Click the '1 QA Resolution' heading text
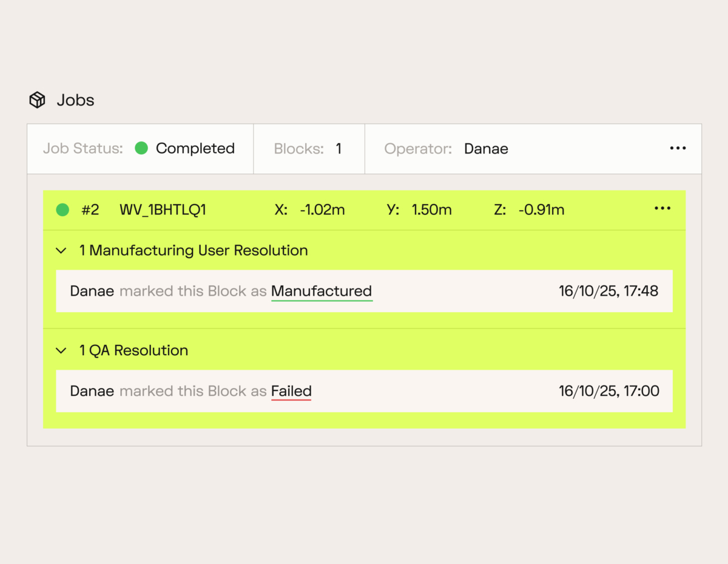Image resolution: width=728 pixels, height=564 pixels. click(133, 351)
